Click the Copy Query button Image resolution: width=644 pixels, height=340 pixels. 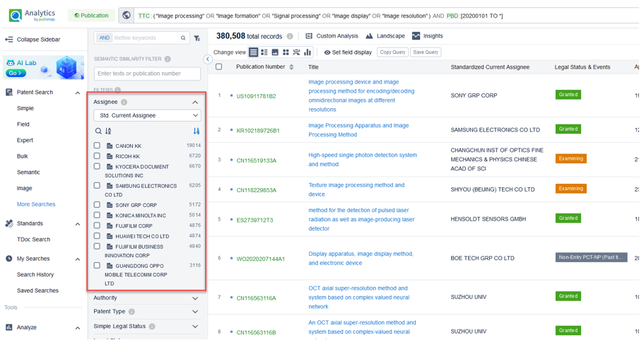coord(392,52)
